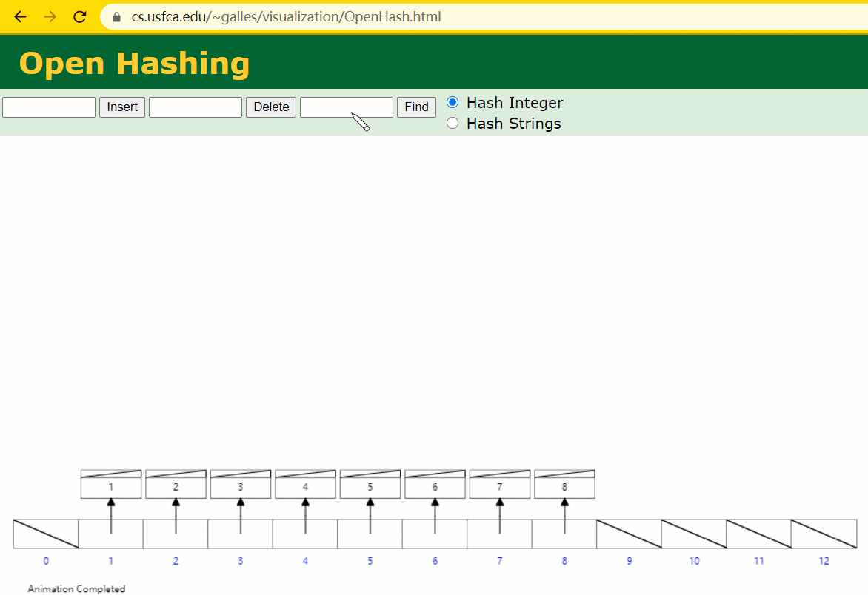Image resolution: width=868 pixels, height=595 pixels.
Task: Click empty hash bucket above index 11
Action: (x=759, y=534)
